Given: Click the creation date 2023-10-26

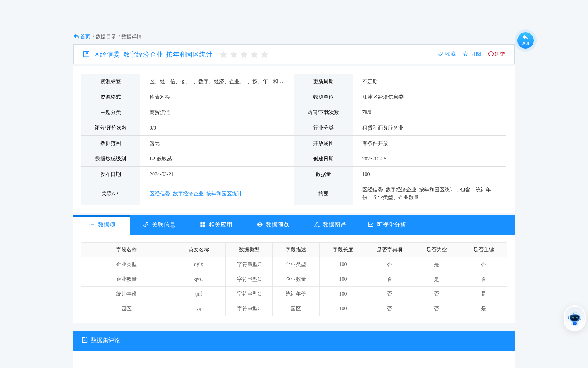Looking at the screenshot, I should (374, 159).
